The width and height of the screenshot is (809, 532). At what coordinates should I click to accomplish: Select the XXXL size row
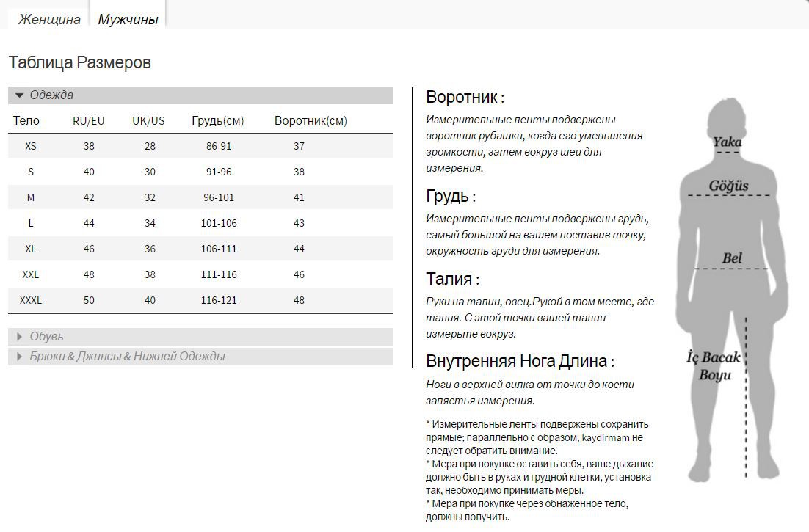click(200, 300)
